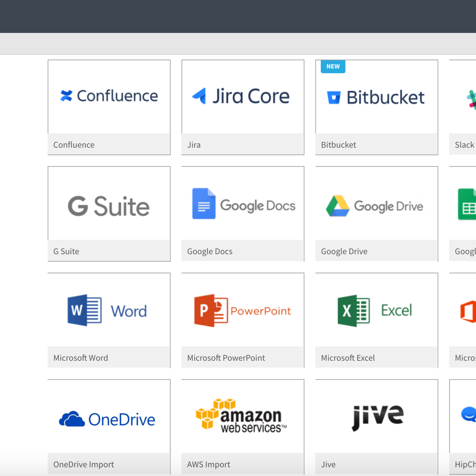
Task: Click the AWS Import caption
Action: pyautogui.click(x=209, y=464)
